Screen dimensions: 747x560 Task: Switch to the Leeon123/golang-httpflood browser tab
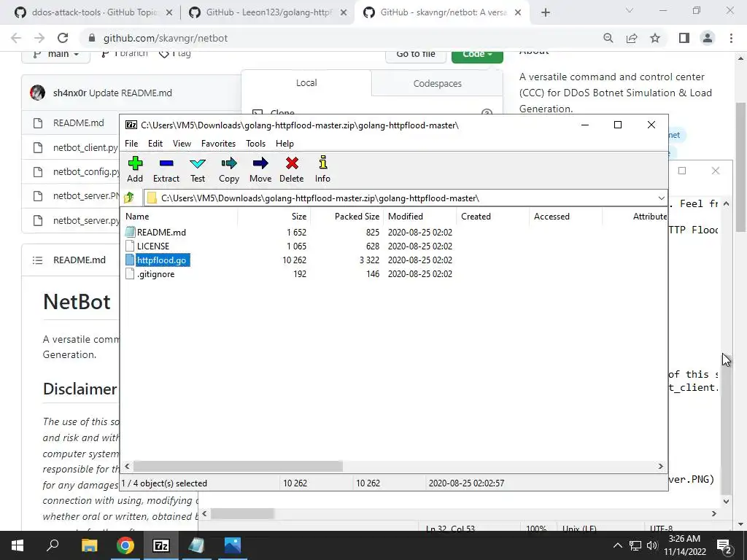pyautogui.click(x=268, y=12)
